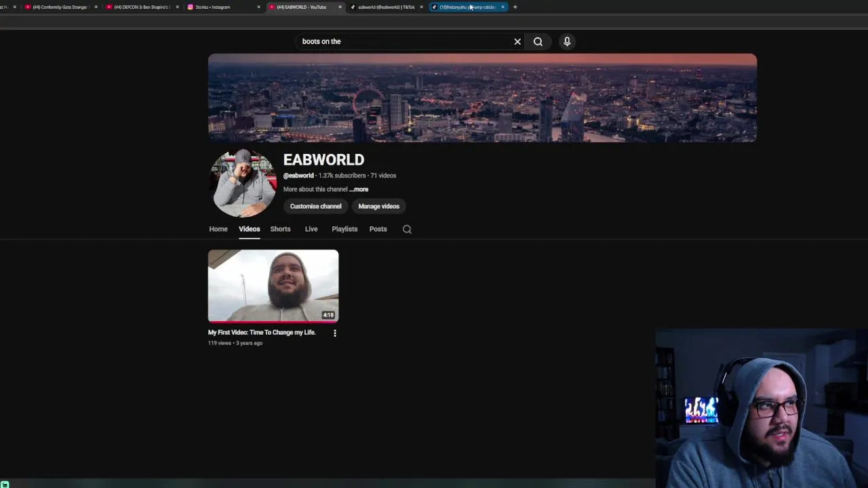Click the @eabworld channel handle

pos(298,176)
